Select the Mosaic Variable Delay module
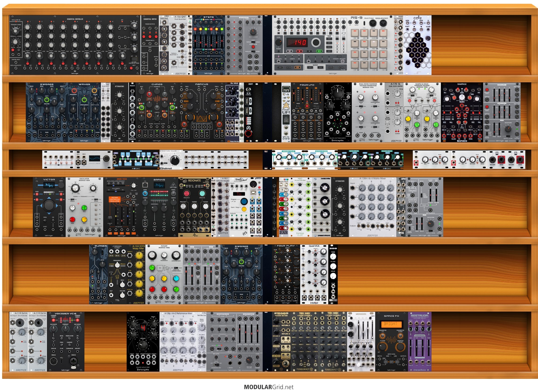Image resolution: width=538 pixels, height=392 pixels. click(x=288, y=160)
